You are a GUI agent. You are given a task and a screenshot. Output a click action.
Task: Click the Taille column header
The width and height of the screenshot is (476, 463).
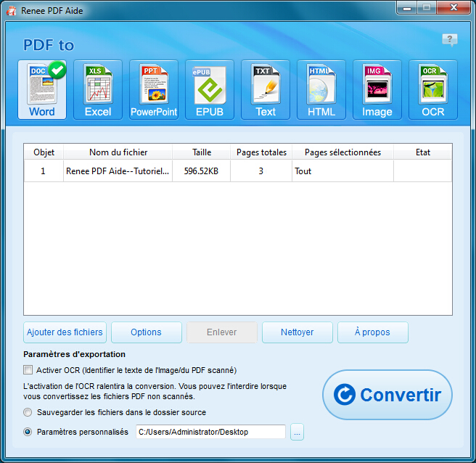(202, 152)
